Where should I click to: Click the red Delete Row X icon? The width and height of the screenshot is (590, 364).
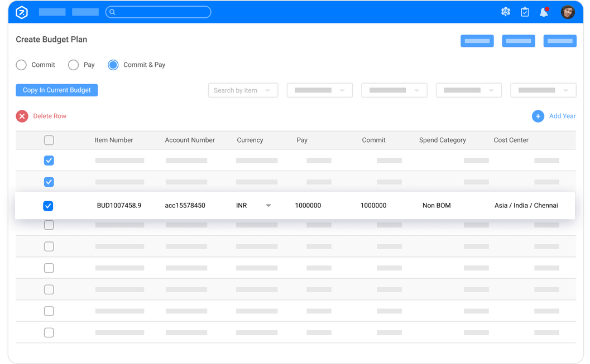pos(22,116)
